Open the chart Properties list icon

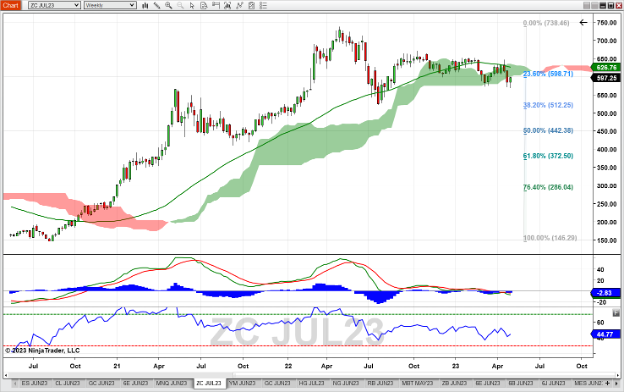263,6
